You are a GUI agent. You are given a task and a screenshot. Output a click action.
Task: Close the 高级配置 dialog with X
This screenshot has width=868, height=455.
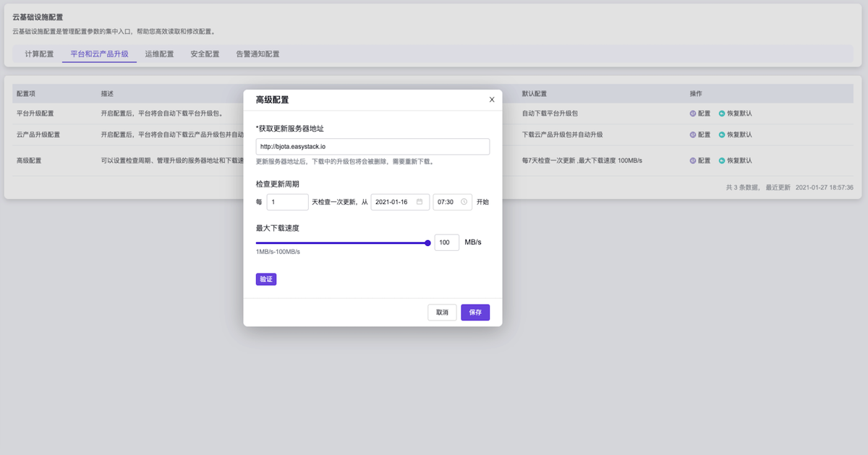(x=492, y=100)
